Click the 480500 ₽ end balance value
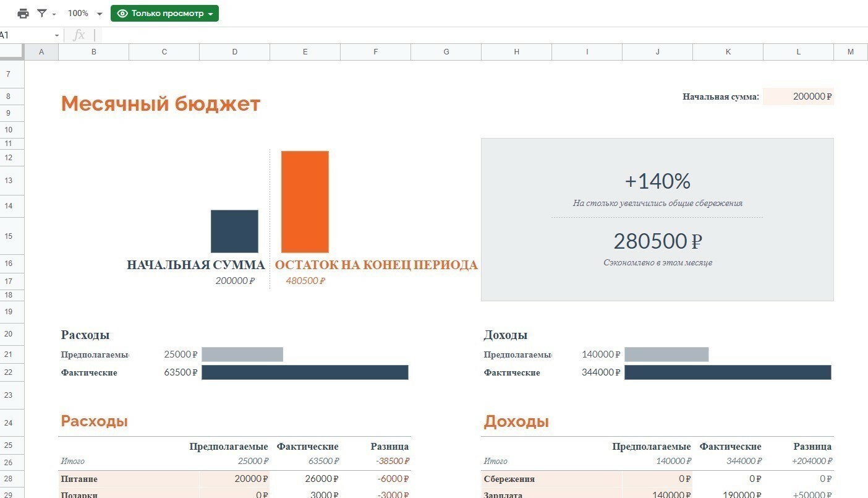Viewport: 868px width, 498px height. click(305, 281)
